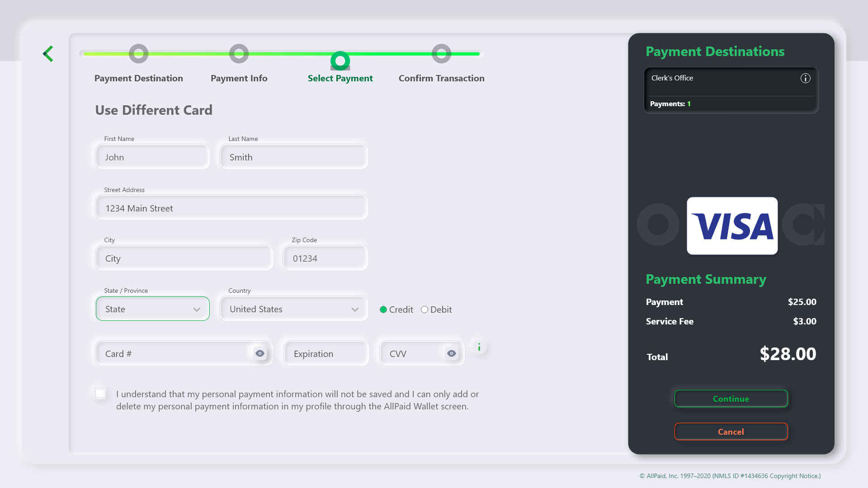Click next card icon right of VISA
The height and width of the screenshot is (488, 868).
coord(803,224)
